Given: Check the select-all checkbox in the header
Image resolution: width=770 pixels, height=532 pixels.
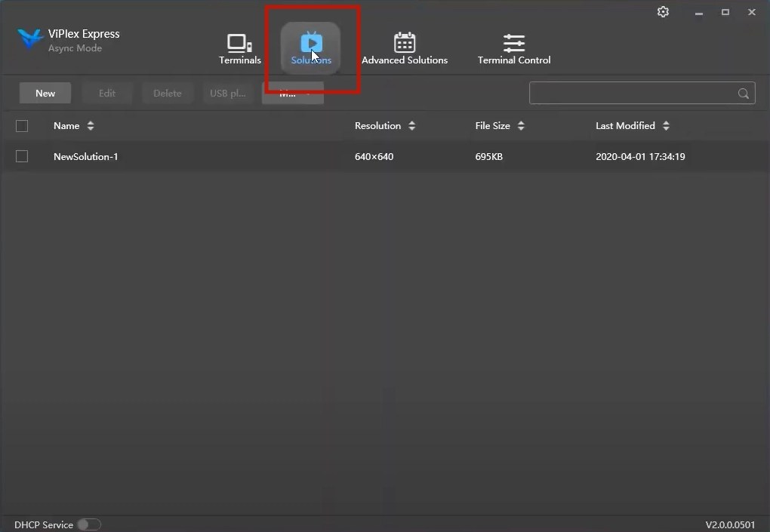Looking at the screenshot, I should (22, 126).
